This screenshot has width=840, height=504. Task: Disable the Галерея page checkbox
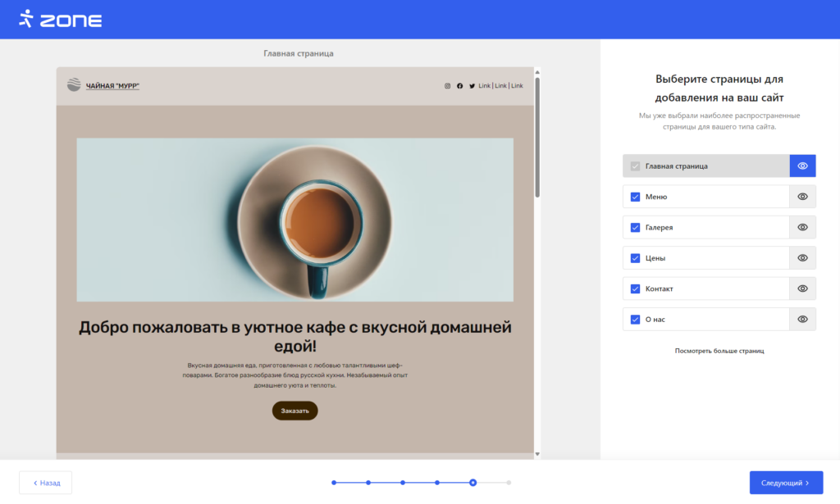(634, 227)
